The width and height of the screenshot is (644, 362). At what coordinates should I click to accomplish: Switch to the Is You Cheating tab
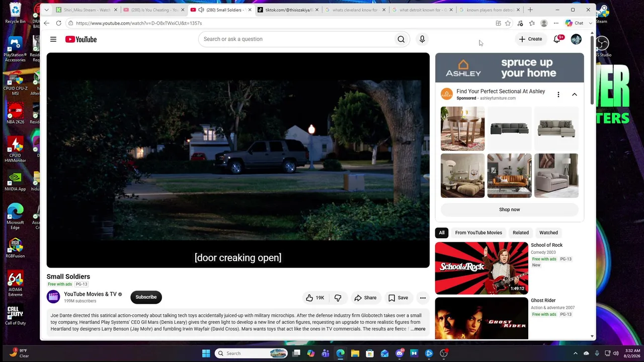coord(153,10)
